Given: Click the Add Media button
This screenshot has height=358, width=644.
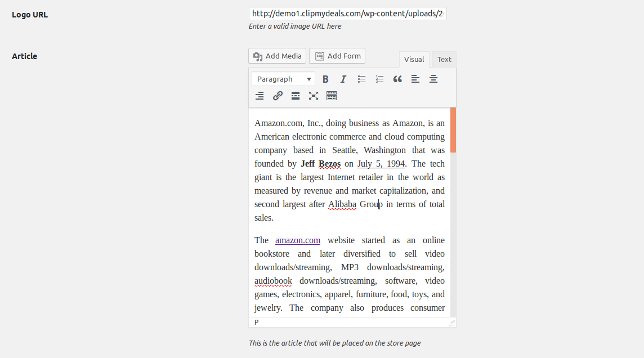Looking at the screenshot, I should pos(277,56).
